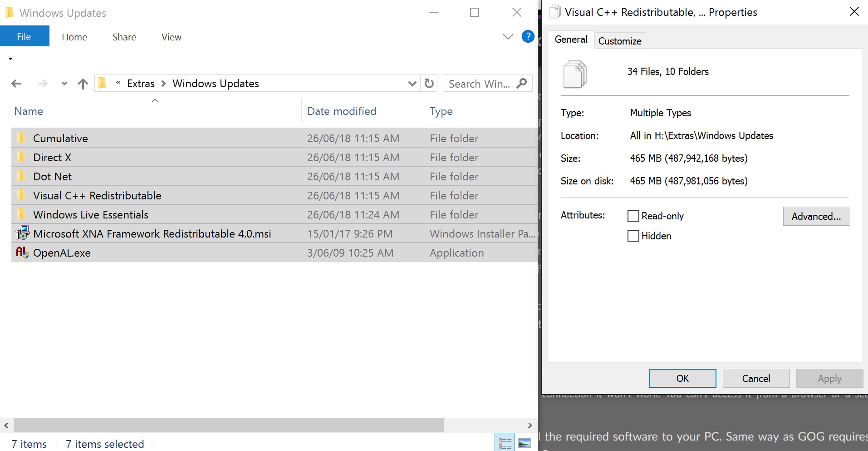This screenshot has width=868, height=451.
Task: Click the Direct X folder icon
Action: (21, 157)
